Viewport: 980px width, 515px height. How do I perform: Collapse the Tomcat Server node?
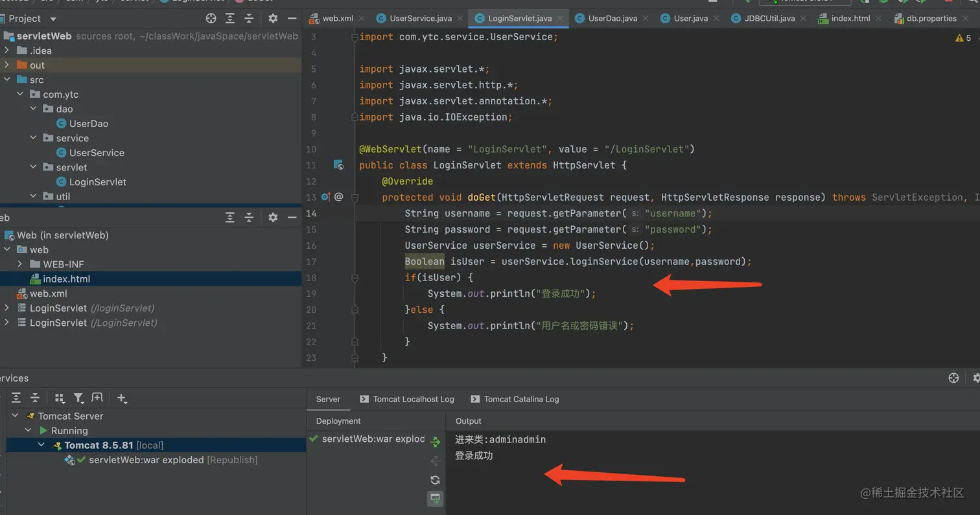[x=16, y=416]
